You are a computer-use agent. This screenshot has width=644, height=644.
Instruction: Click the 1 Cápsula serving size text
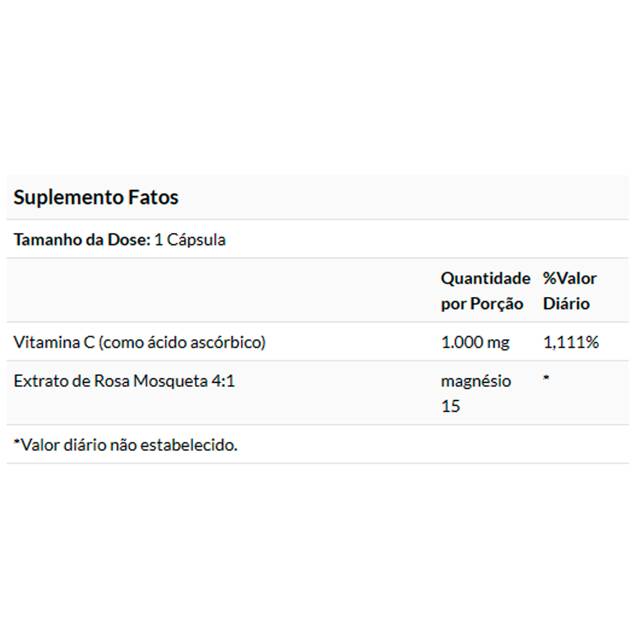(x=190, y=240)
